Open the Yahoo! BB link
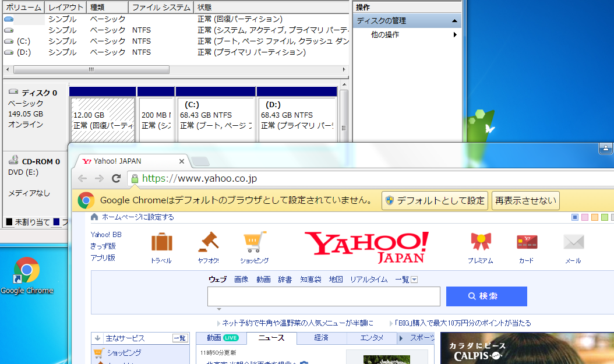This screenshot has width=614, height=364. click(x=106, y=235)
